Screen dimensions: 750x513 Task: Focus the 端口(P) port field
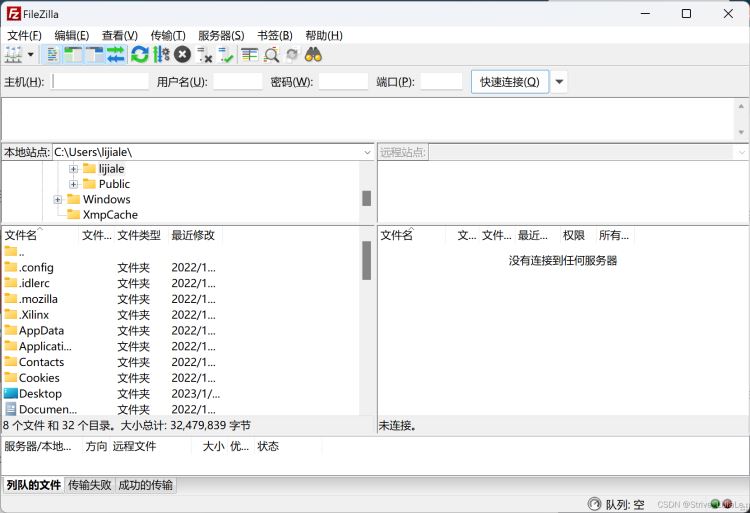[x=441, y=82]
